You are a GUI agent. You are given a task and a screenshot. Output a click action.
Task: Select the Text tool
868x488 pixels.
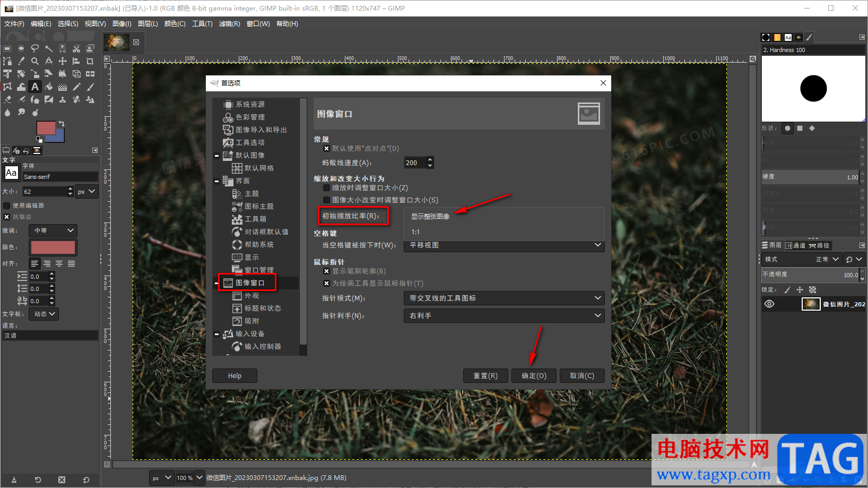point(35,87)
